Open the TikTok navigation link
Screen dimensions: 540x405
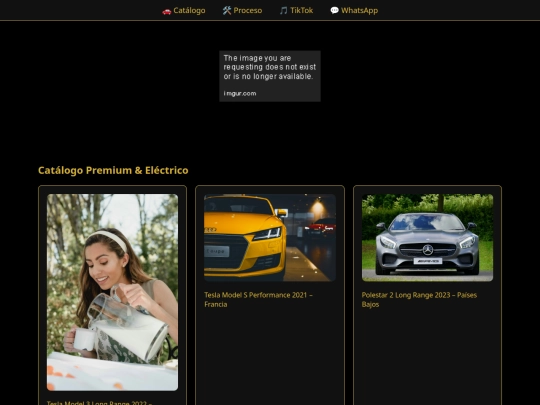[x=296, y=10]
